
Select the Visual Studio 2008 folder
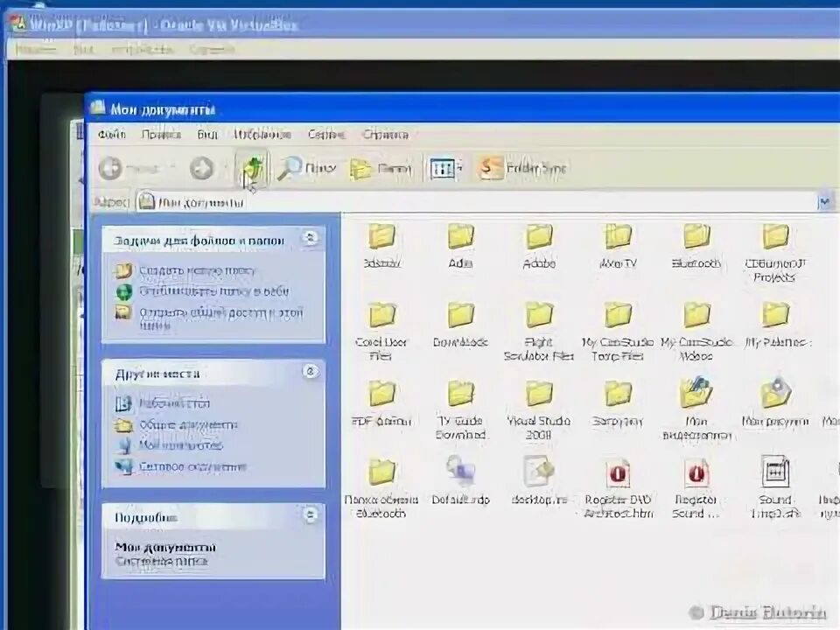point(538,411)
